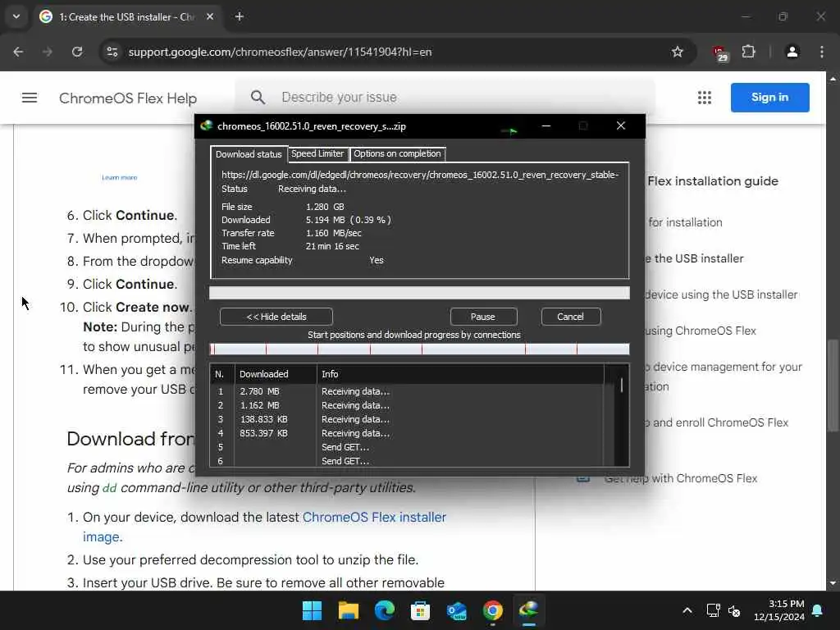Pause the download
This screenshot has height=630, width=840.
pos(482,317)
